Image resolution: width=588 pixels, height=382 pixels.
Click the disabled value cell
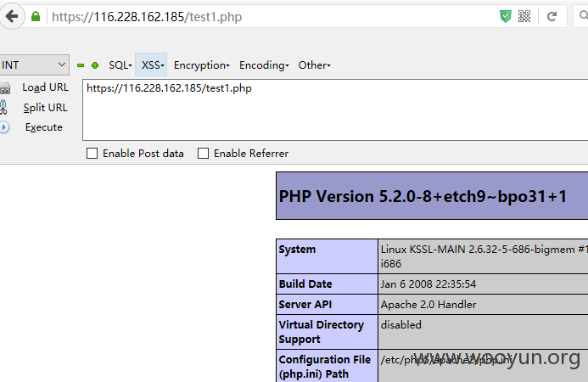pos(400,324)
